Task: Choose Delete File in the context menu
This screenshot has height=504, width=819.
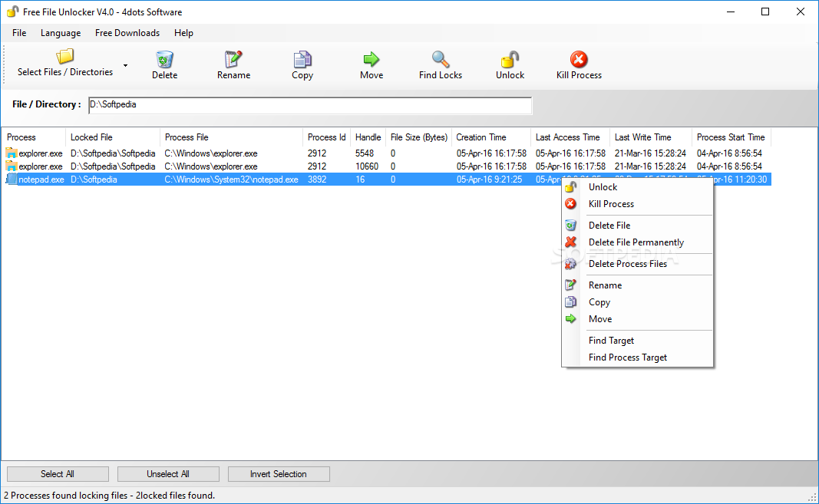Action: [637, 226]
